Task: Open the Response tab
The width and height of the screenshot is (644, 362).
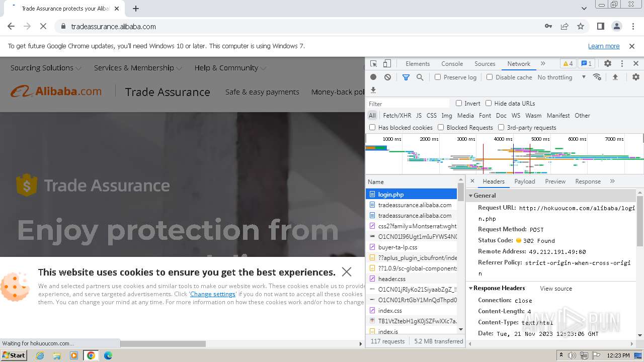Action: [x=588, y=182]
